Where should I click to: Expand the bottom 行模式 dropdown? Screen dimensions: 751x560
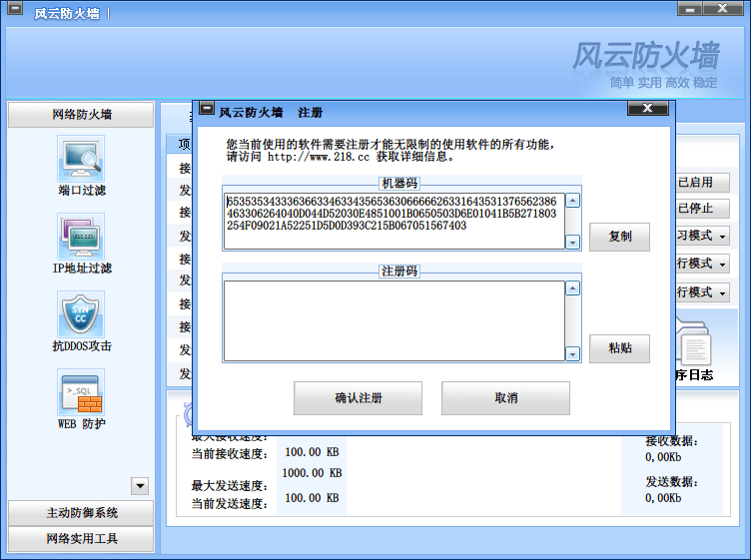pos(702,292)
